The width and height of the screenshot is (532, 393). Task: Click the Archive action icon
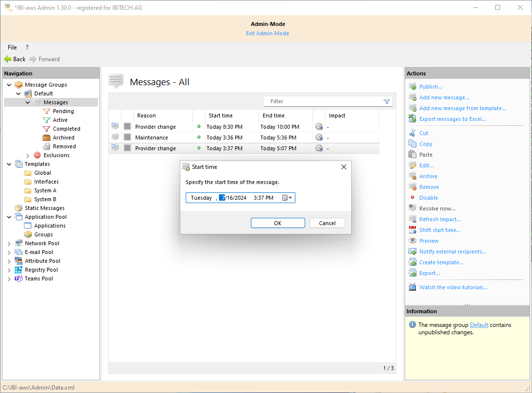click(412, 176)
